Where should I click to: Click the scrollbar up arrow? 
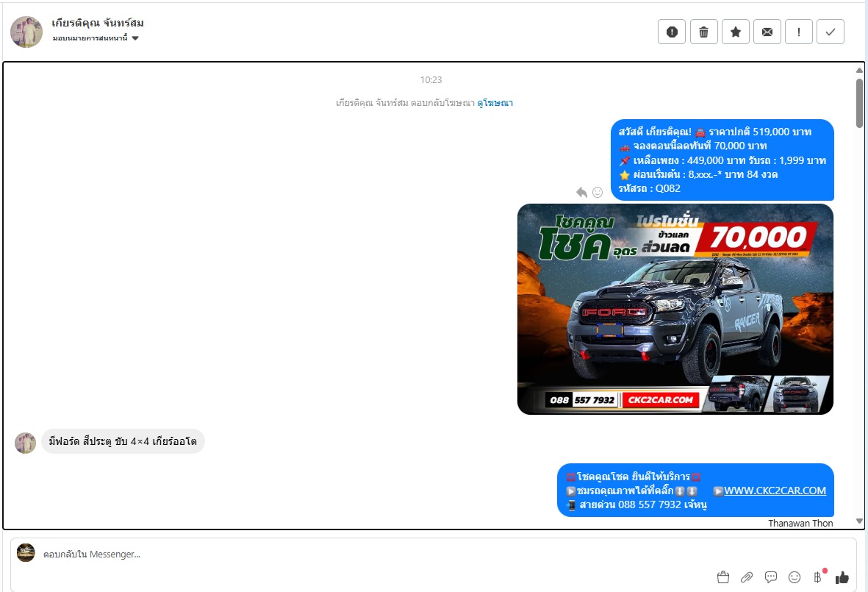pyautogui.click(x=859, y=71)
